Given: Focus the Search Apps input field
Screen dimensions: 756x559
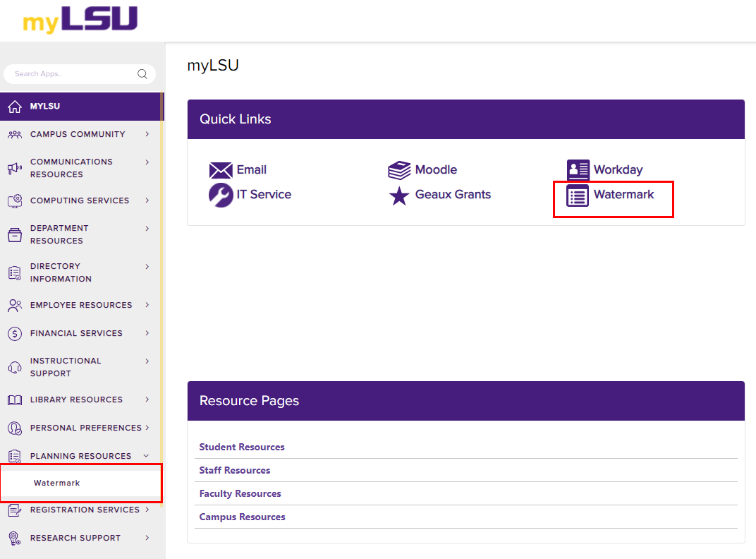Looking at the screenshot, I should 80,74.
